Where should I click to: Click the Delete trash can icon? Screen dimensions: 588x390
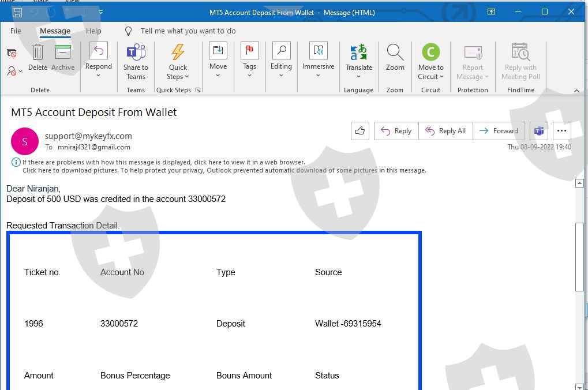coord(38,53)
